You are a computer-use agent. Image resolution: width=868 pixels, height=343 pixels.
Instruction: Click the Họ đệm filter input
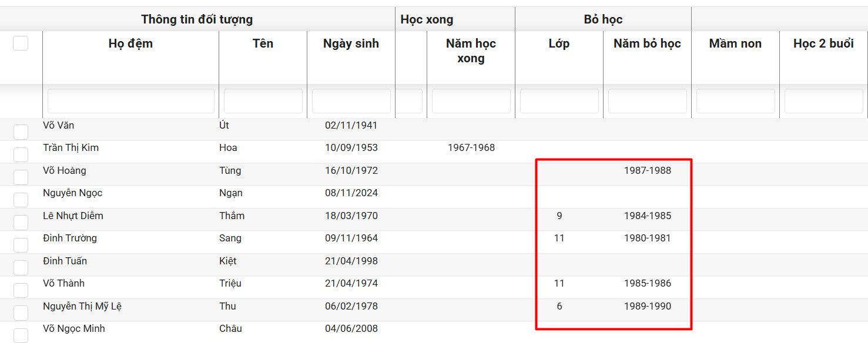pos(130,101)
